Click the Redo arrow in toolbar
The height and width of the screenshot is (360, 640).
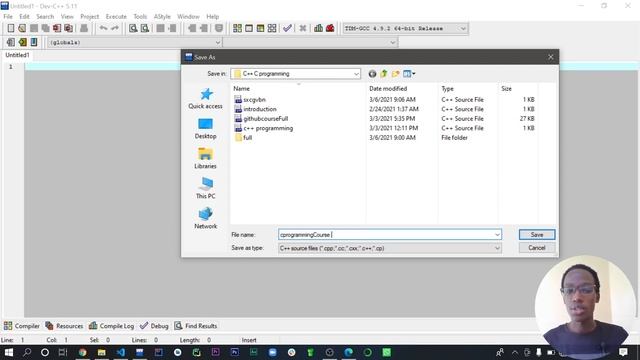(x=115, y=28)
